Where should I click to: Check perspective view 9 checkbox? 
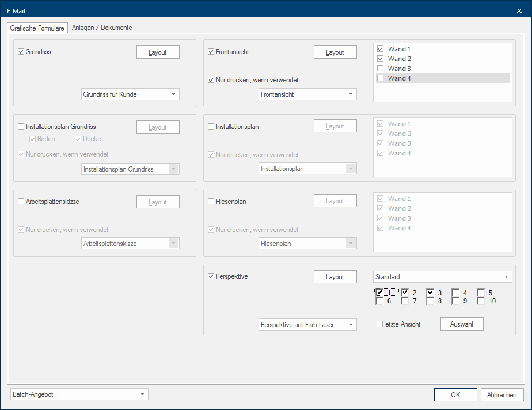click(455, 301)
